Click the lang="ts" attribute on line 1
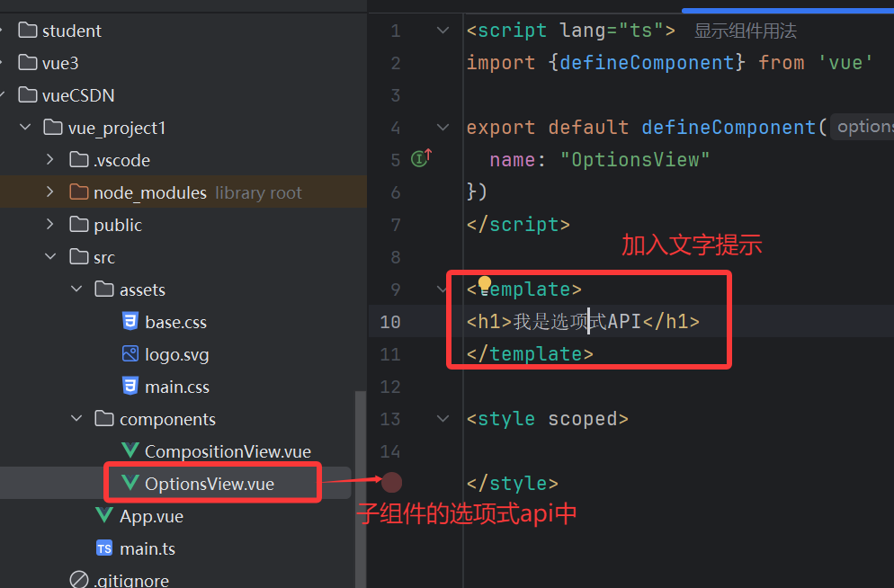This screenshot has height=588, width=894. pyautogui.click(x=611, y=30)
